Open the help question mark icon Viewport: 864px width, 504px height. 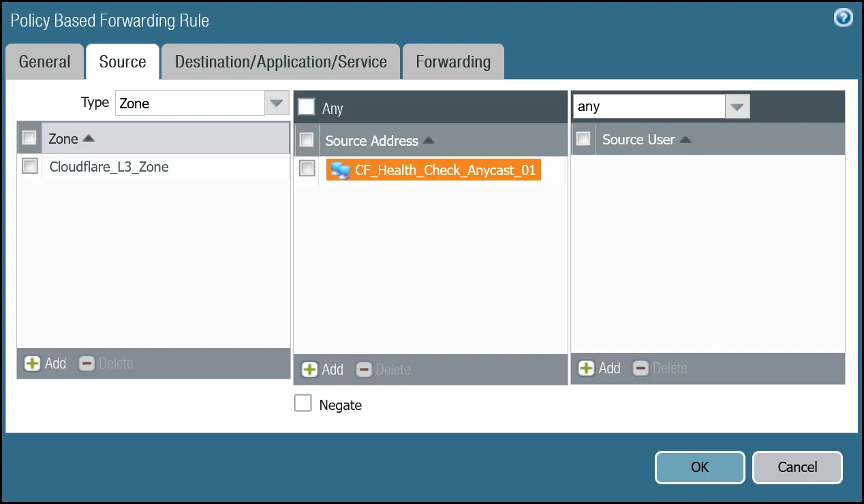pos(843,18)
